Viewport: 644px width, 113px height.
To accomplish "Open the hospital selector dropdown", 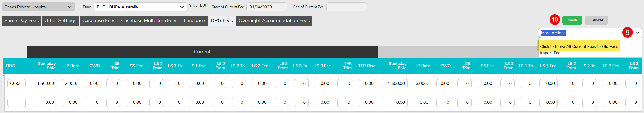I will pos(38,7).
